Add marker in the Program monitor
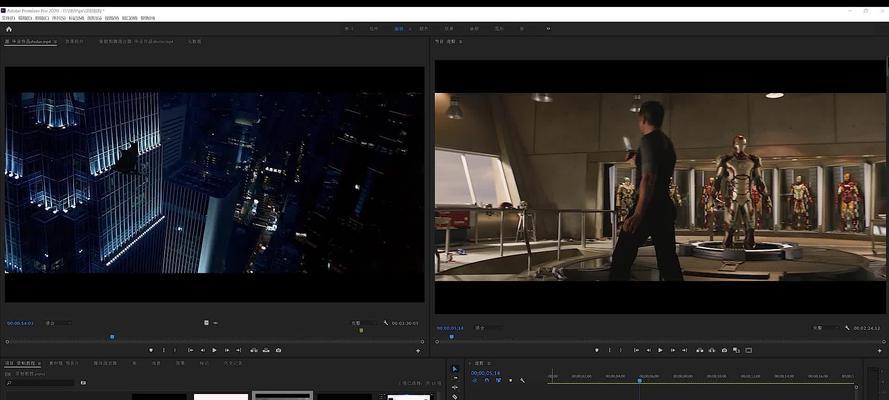The width and height of the screenshot is (889, 400). click(597, 350)
